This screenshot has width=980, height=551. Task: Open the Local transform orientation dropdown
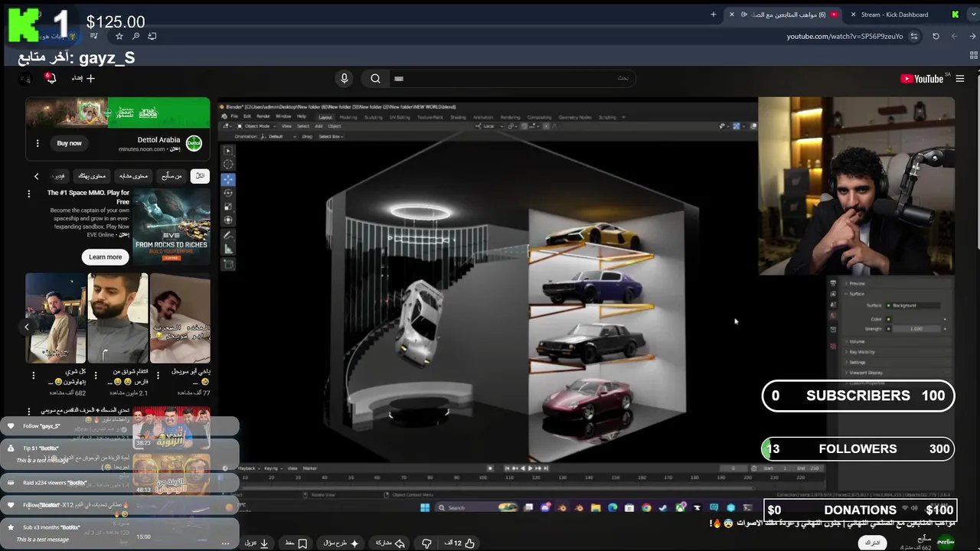pos(488,126)
